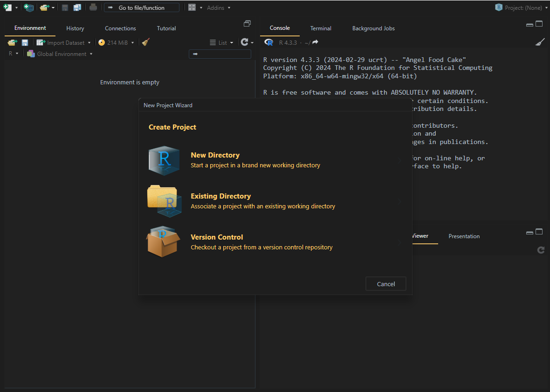Maximize the Console pane
The width and height of the screenshot is (550, 392).
tap(539, 24)
